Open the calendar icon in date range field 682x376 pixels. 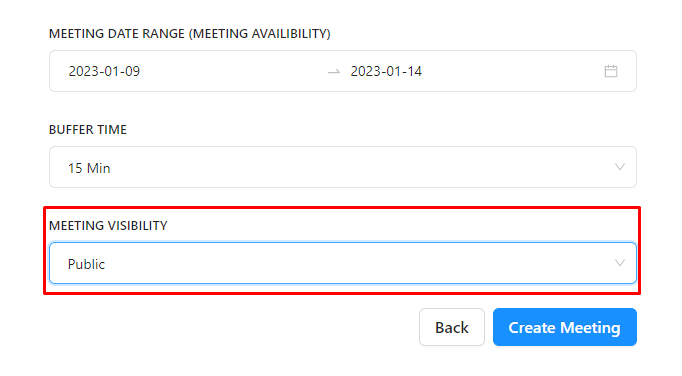pyautogui.click(x=611, y=71)
